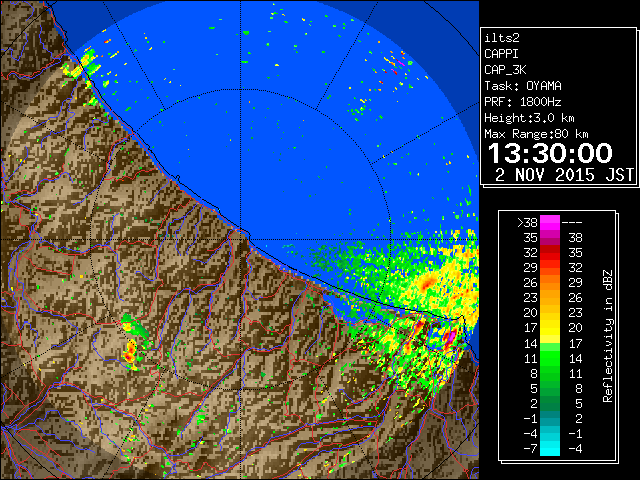The image size is (640, 480).
Task: Click the yellow 17 dBZ legend color
Action: coord(550,328)
